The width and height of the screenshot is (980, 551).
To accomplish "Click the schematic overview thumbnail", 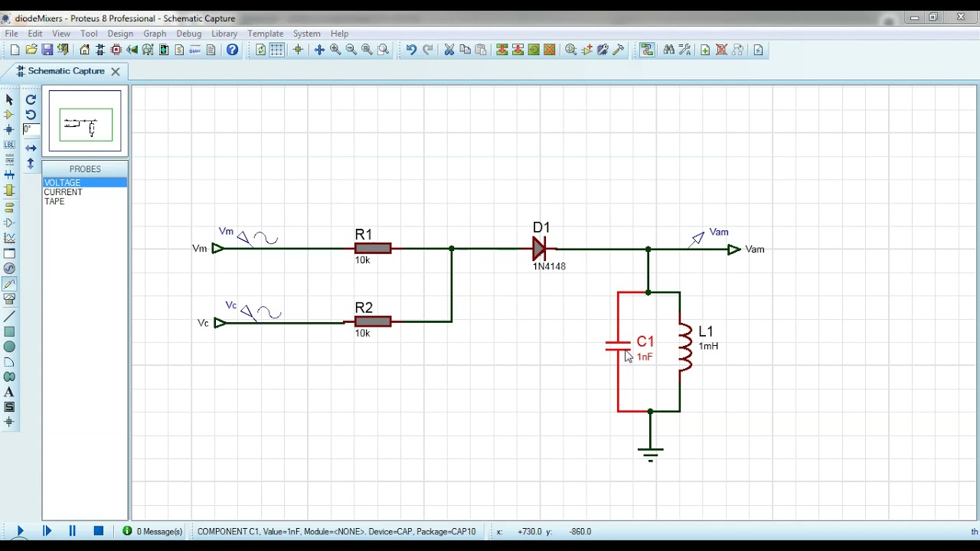I will (85, 122).
